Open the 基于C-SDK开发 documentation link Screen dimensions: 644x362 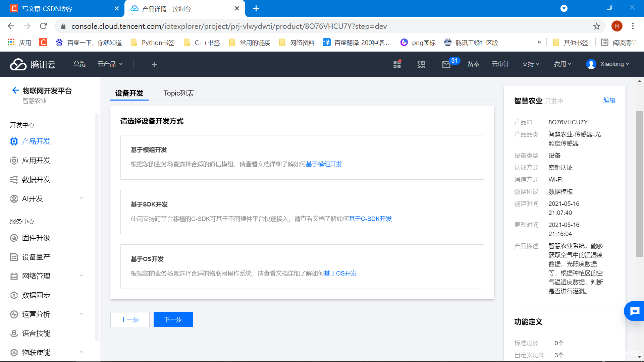[x=370, y=219]
